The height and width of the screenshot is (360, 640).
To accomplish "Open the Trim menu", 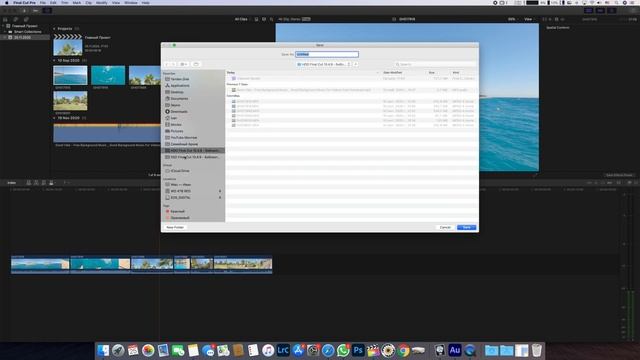I will pos(64,2).
